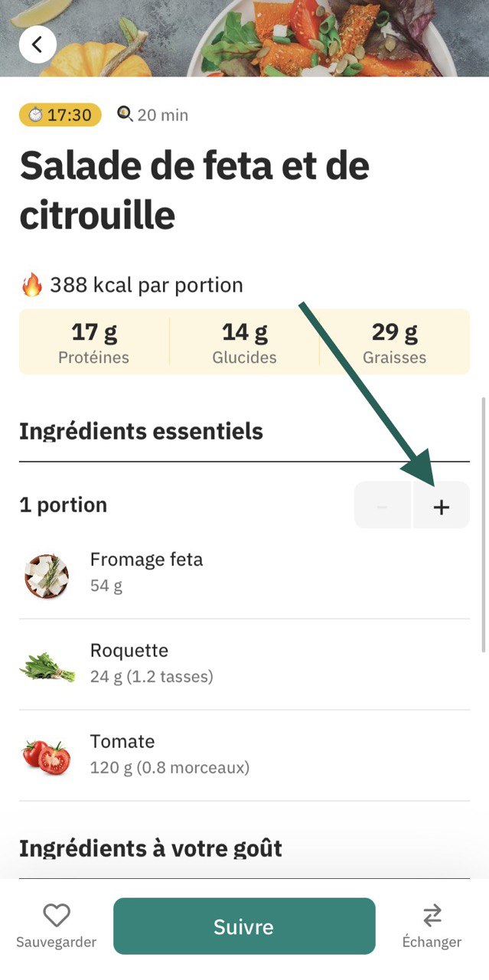489x980 pixels.
Task: Tap the frying pan cooking time icon
Action: tap(125, 114)
